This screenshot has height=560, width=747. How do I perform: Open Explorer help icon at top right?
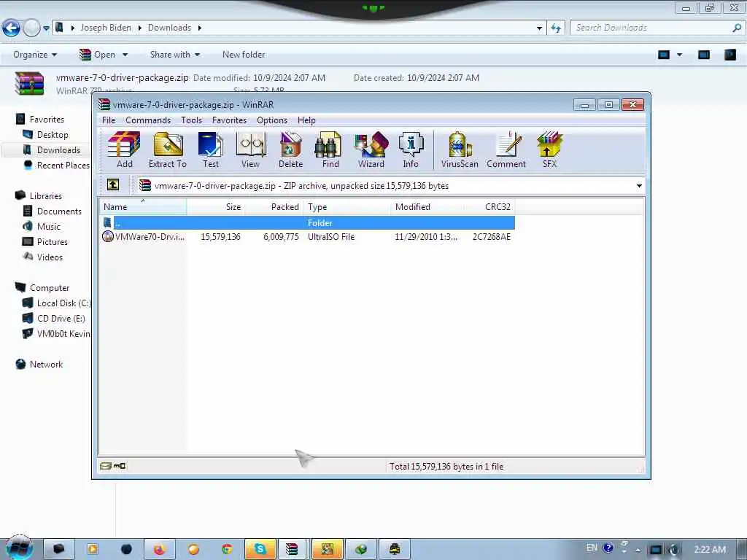[729, 55]
